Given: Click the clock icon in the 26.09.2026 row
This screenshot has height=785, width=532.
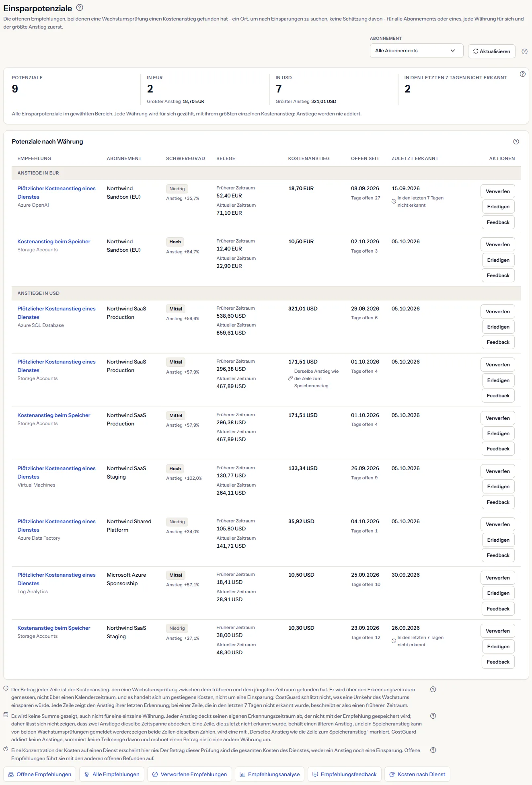Looking at the screenshot, I should [x=394, y=641].
